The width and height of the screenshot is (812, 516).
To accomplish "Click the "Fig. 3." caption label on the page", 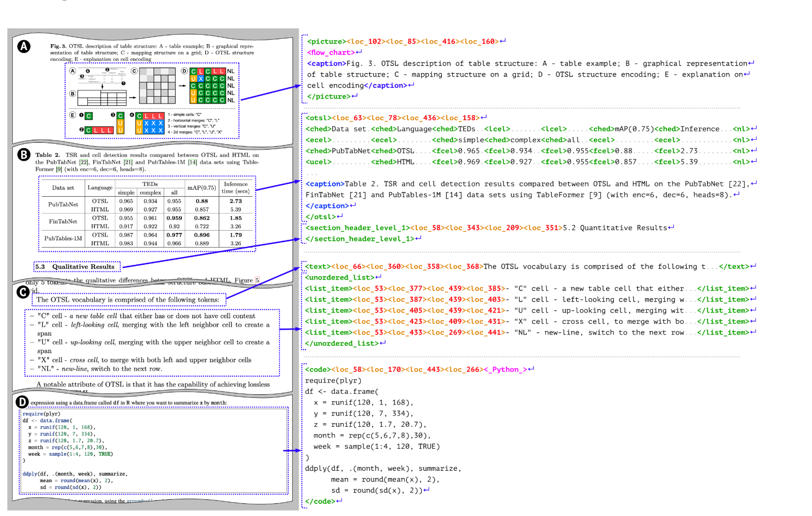I will pos(58,46).
